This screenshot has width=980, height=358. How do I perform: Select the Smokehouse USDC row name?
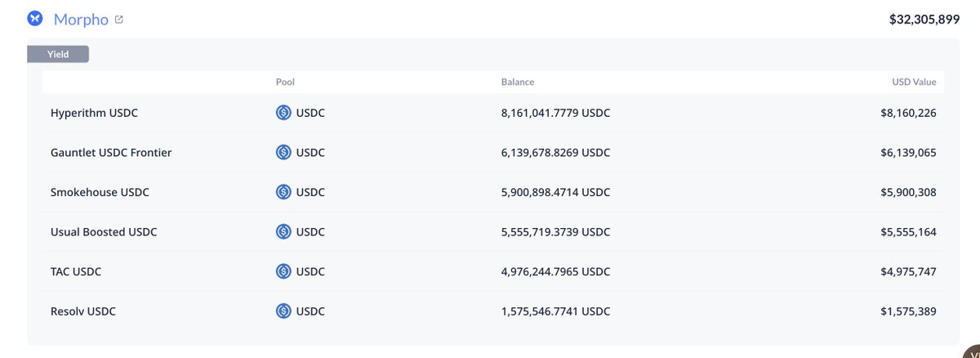point(100,192)
